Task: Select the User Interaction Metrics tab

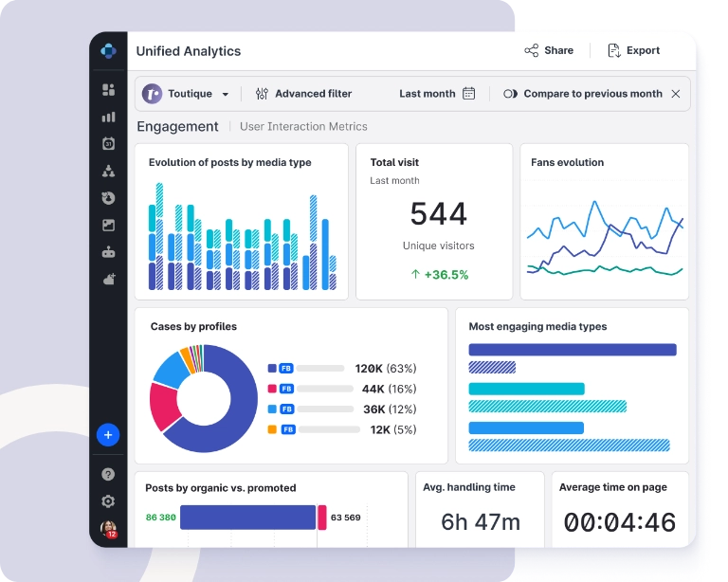Action: (303, 127)
